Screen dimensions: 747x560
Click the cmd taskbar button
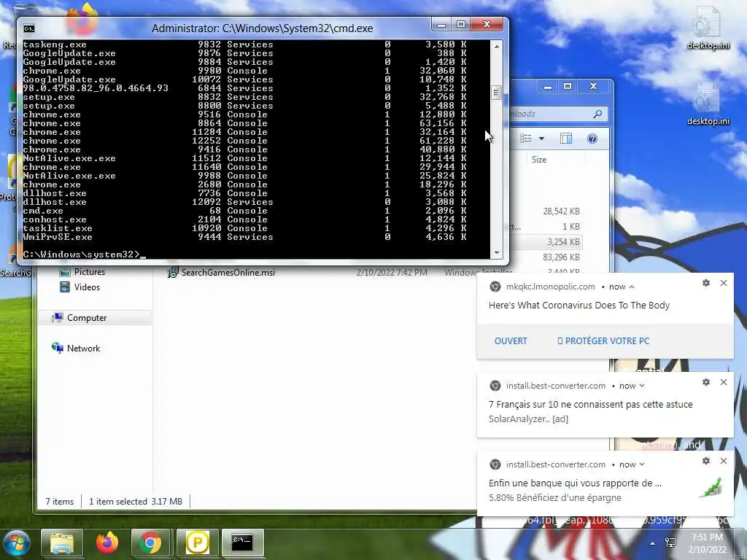tap(242, 543)
